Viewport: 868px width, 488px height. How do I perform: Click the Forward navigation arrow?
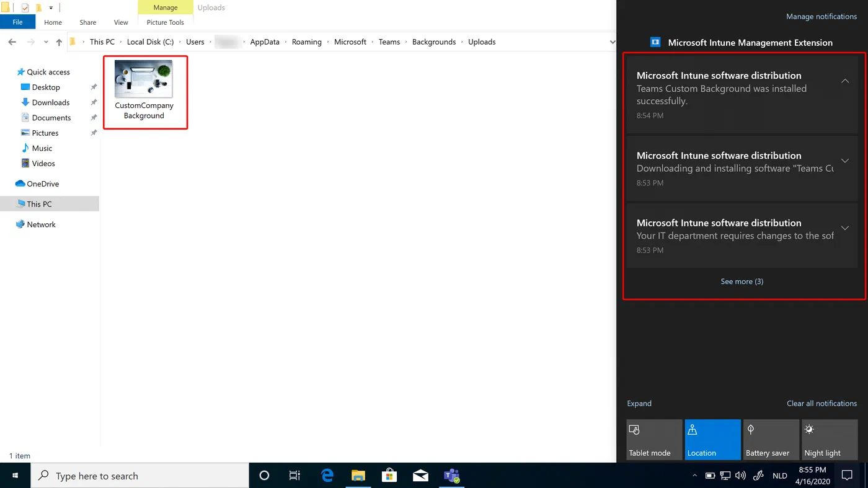pyautogui.click(x=31, y=42)
